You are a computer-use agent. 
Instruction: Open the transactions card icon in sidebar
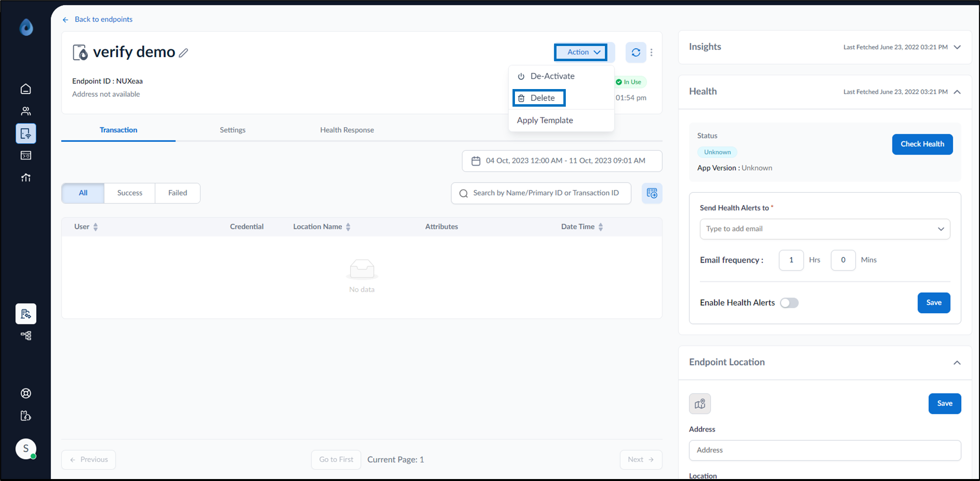(26, 156)
